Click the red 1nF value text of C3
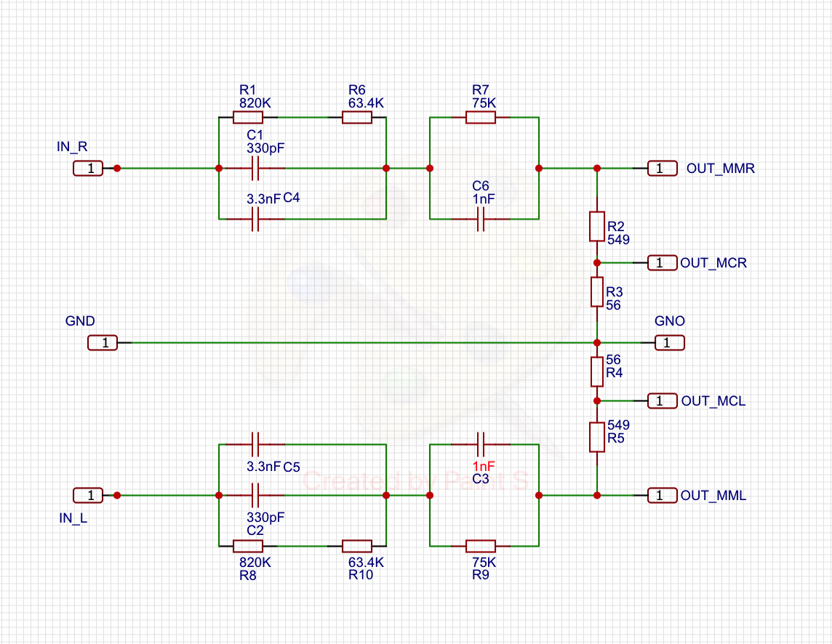This screenshot has height=644, width=832. coord(484,466)
